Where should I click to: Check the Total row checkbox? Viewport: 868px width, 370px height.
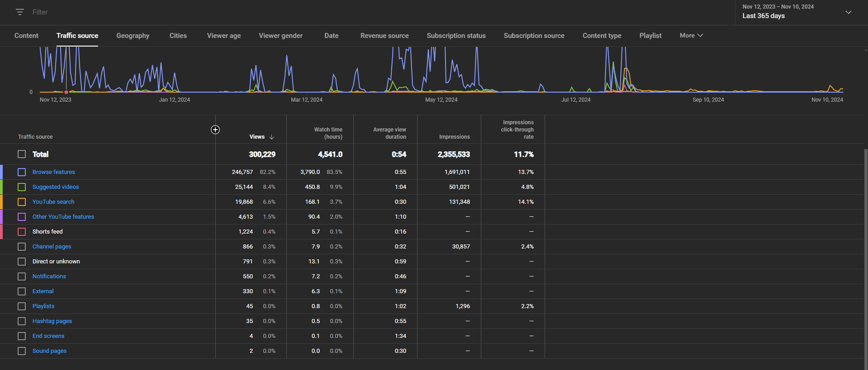click(x=22, y=154)
